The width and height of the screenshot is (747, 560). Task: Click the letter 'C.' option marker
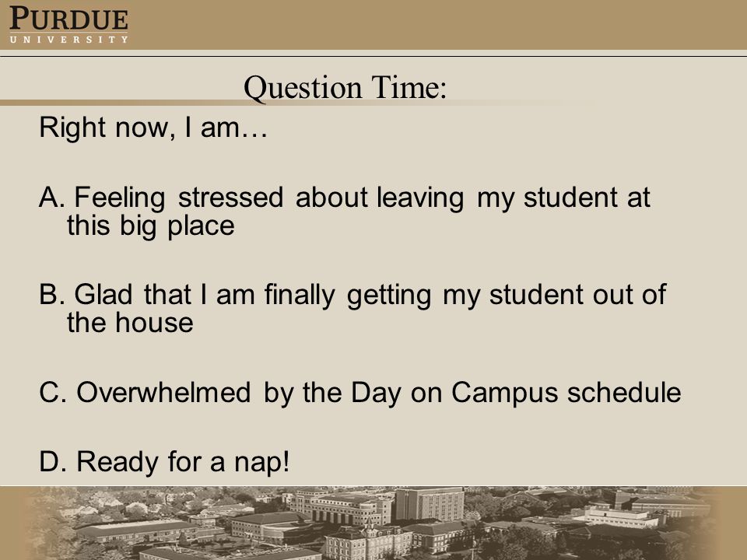pyautogui.click(x=53, y=392)
